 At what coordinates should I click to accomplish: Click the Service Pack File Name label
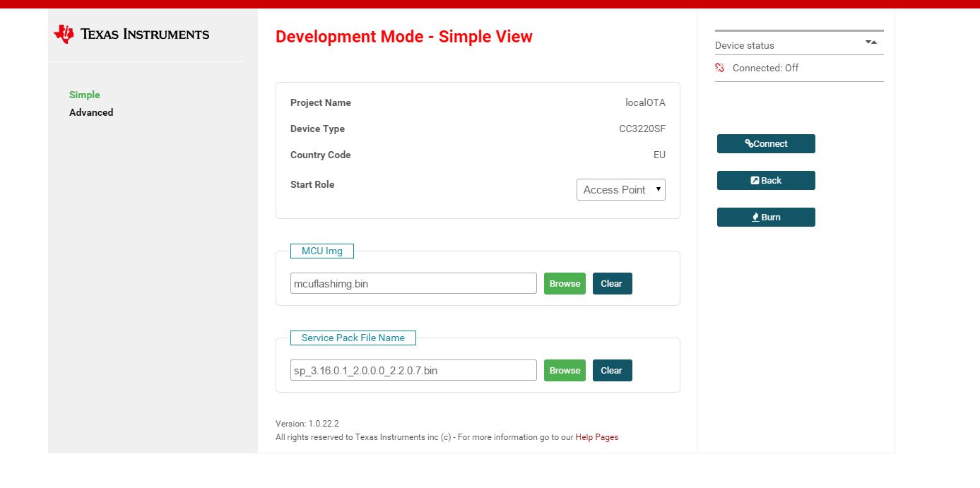[353, 338]
